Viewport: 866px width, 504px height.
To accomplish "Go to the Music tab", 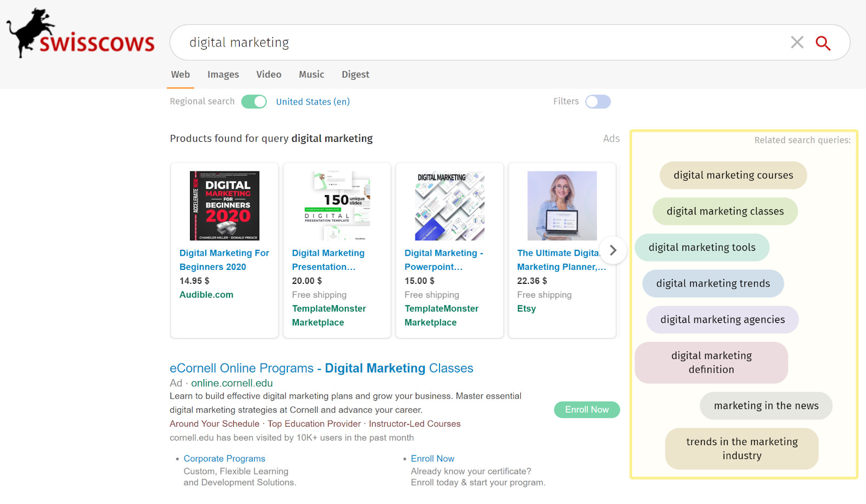I will [x=311, y=75].
